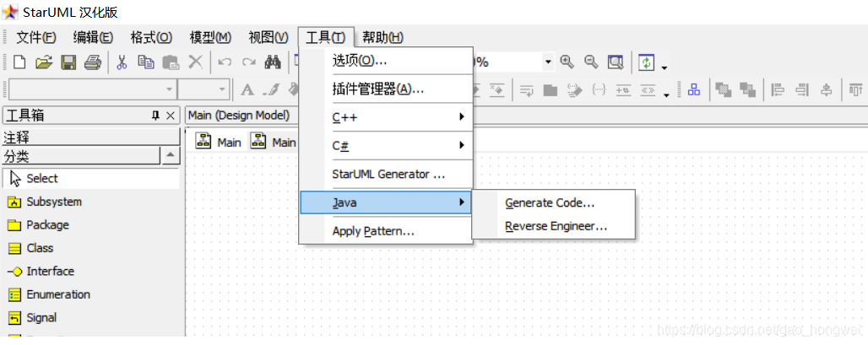Click the Undo arrow icon

(x=225, y=62)
